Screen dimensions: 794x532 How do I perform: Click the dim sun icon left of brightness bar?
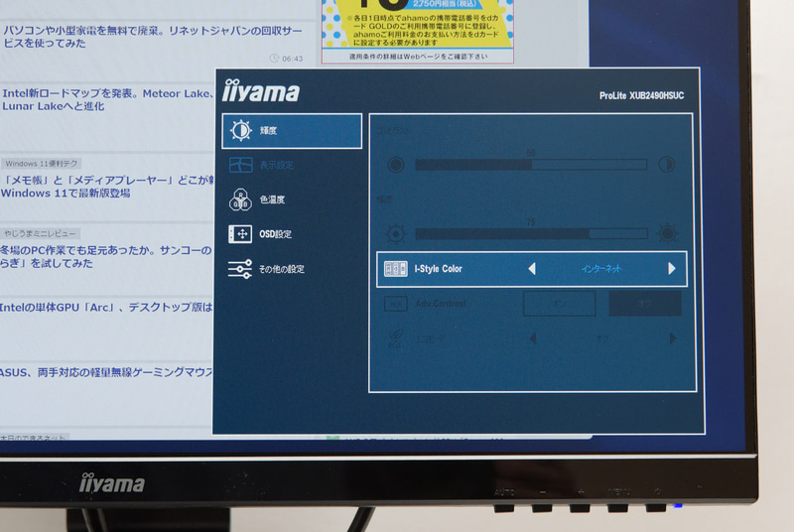pyautogui.click(x=395, y=233)
